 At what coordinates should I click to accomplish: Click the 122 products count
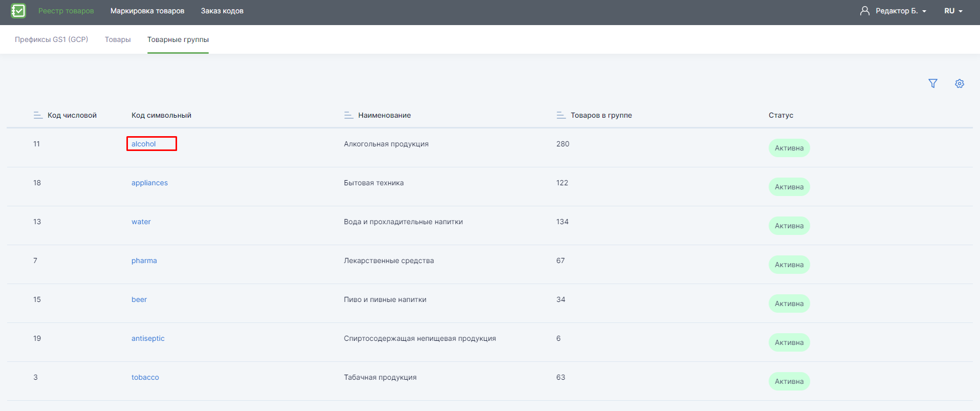[562, 183]
